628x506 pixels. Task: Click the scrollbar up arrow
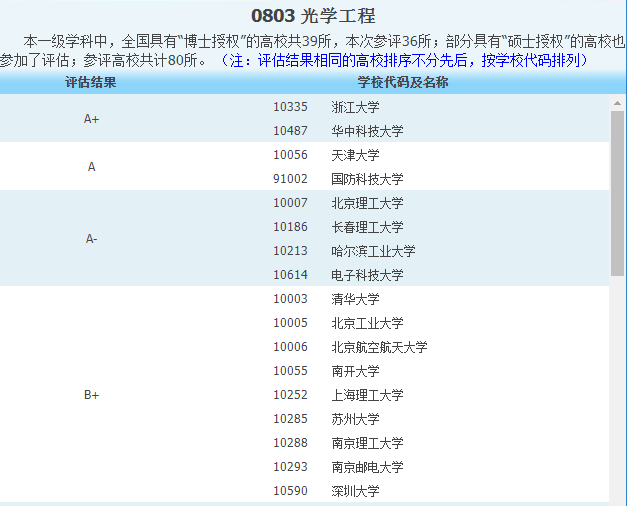(617, 103)
